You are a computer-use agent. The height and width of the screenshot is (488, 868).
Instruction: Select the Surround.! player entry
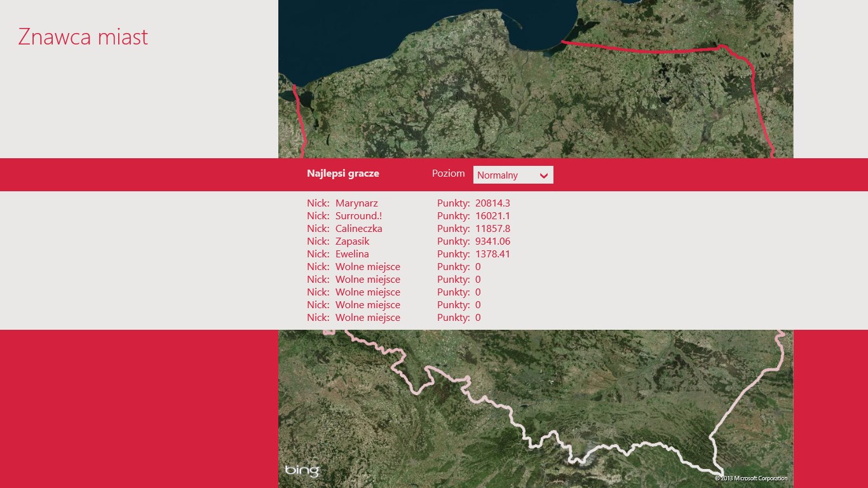click(x=358, y=216)
